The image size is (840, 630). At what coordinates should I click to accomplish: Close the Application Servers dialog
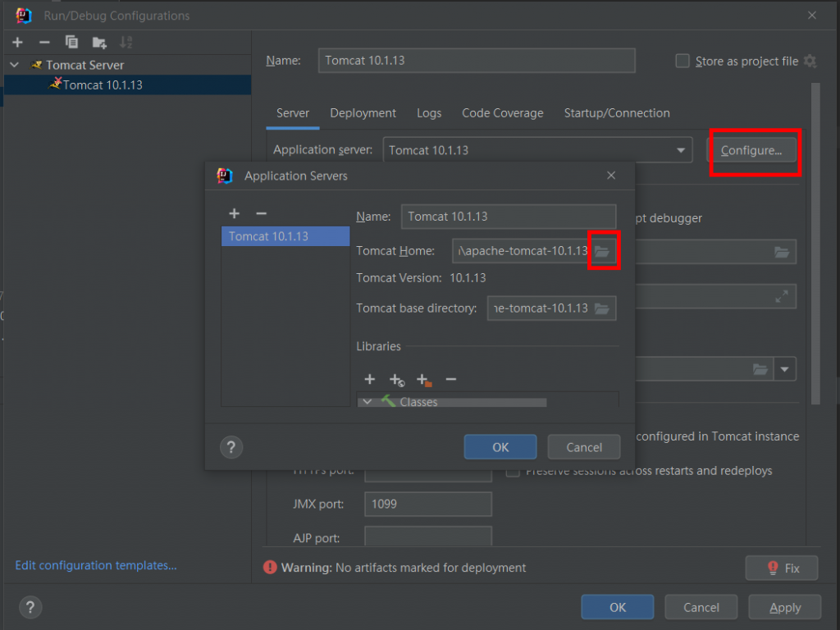click(x=611, y=176)
